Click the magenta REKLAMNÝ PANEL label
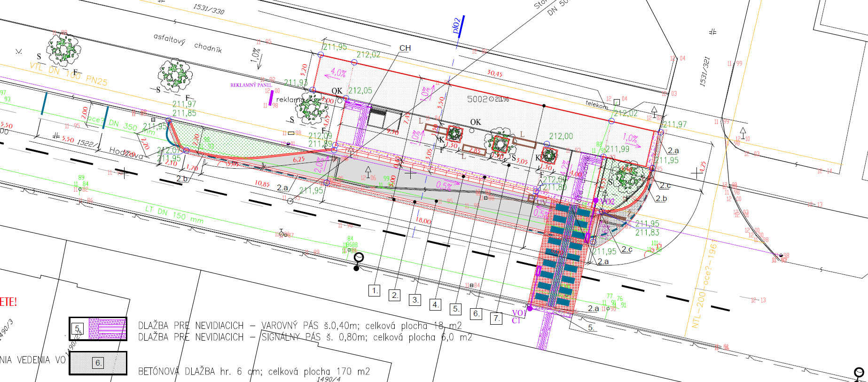The image size is (868, 382). 250,85
